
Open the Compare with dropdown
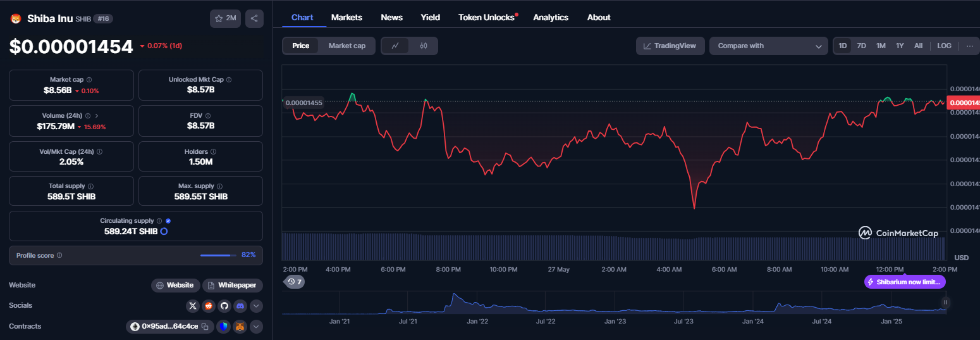pos(769,46)
